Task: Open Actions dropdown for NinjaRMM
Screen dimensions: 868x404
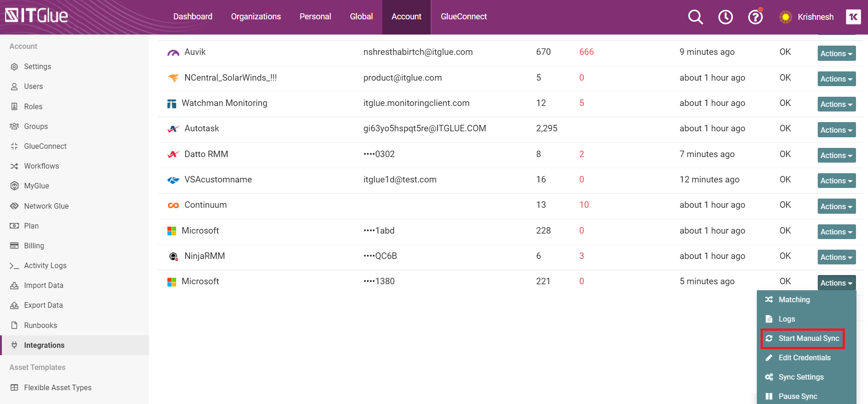Action: click(x=837, y=257)
